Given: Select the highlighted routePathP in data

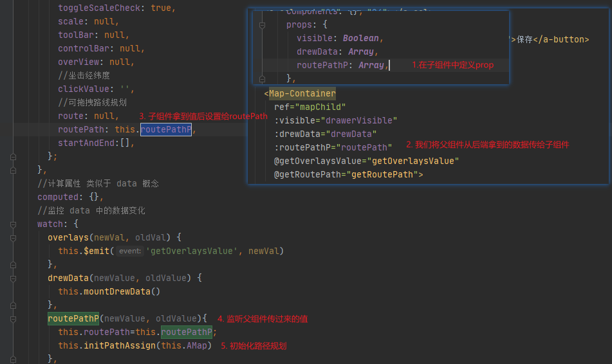Looking at the screenshot, I should 165,130.
